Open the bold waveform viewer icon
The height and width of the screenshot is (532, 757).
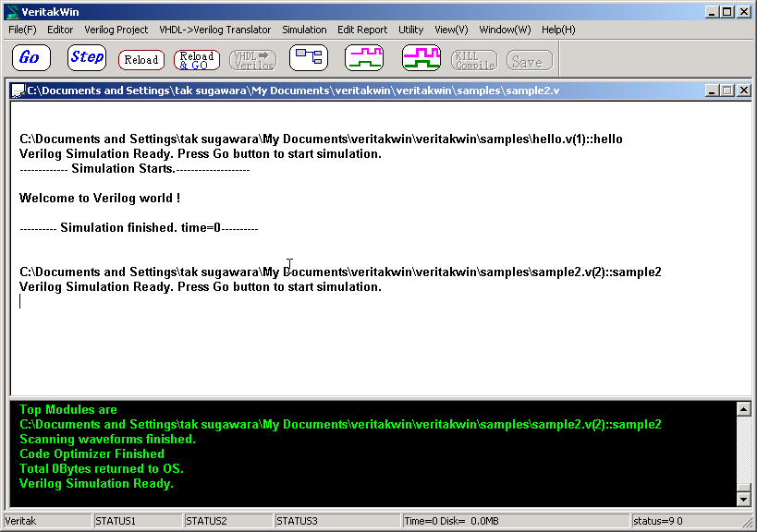click(421, 58)
